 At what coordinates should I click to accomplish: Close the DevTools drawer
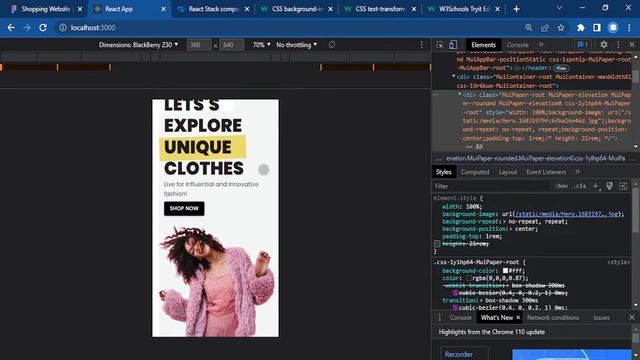(x=632, y=317)
